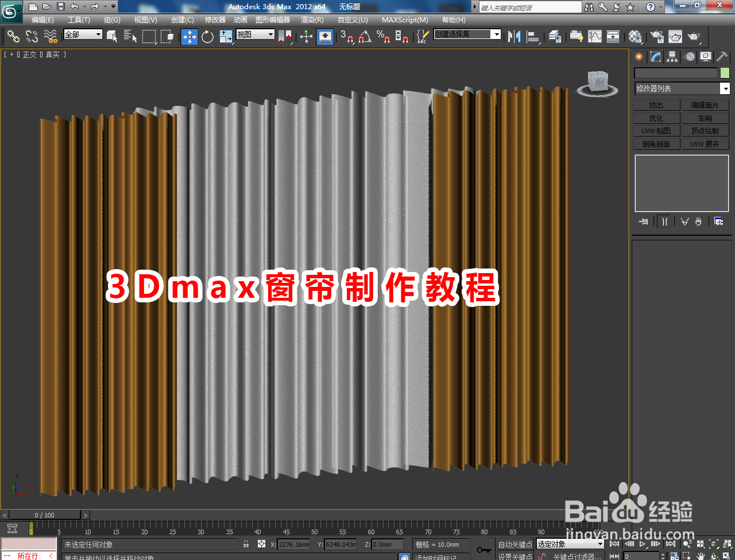
Task: Click the 挤出 extrude button
Action: click(x=656, y=104)
